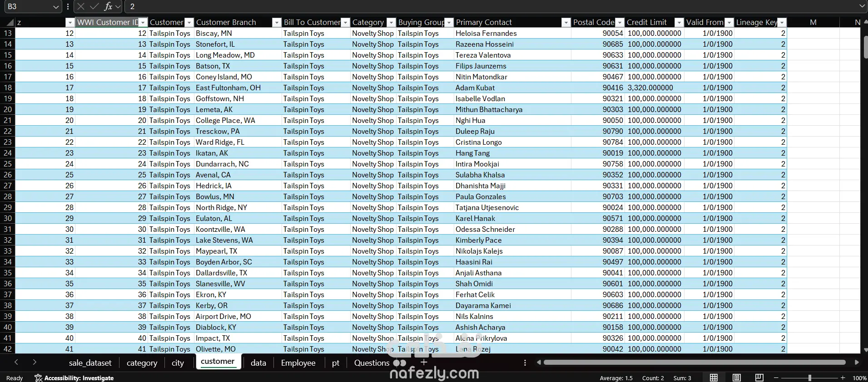The height and width of the screenshot is (382, 868).
Task: Switch to Page Break Preview icon
Action: click(759, 377)
